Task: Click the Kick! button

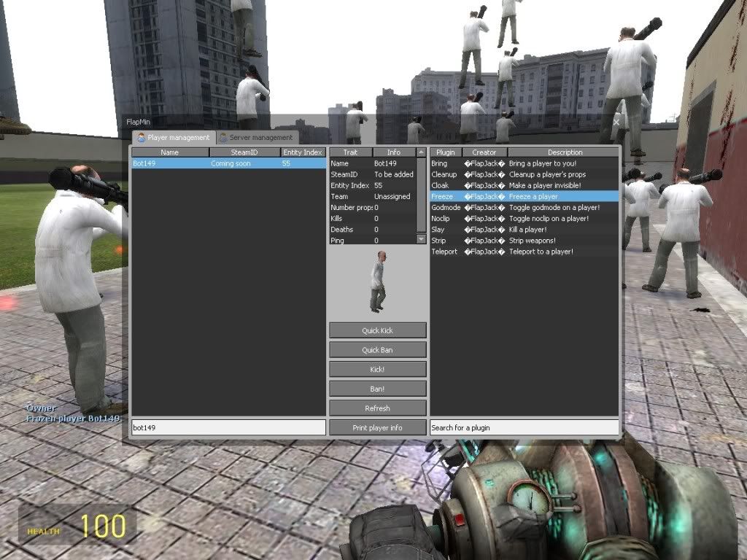Action: pos(378,370)
